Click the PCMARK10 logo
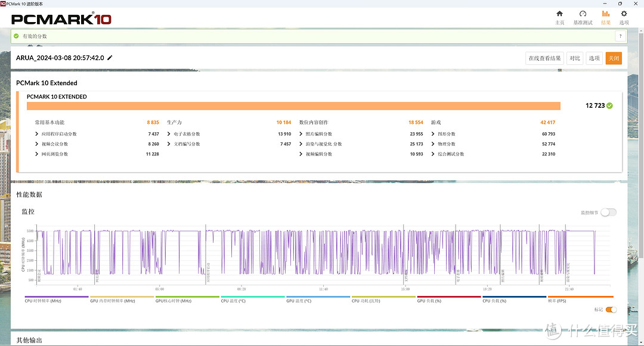The image size is (644, 346). [x=61, y=19]
